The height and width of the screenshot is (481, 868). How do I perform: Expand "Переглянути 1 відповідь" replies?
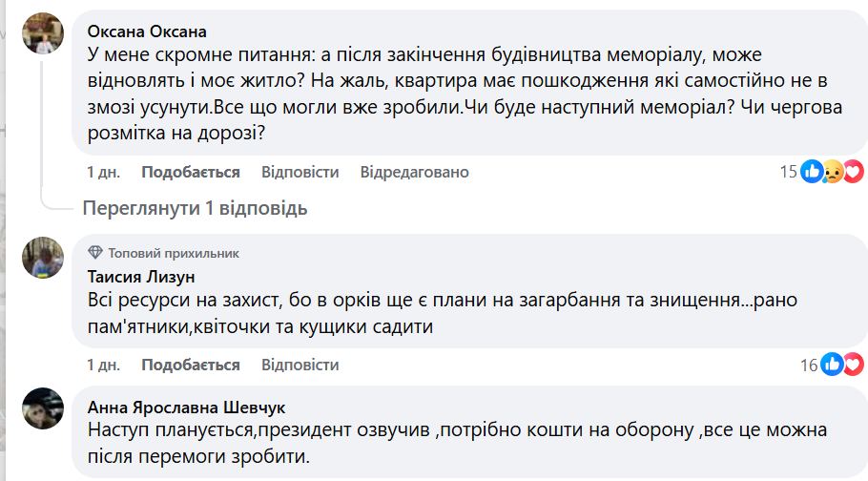click(195, 208)
